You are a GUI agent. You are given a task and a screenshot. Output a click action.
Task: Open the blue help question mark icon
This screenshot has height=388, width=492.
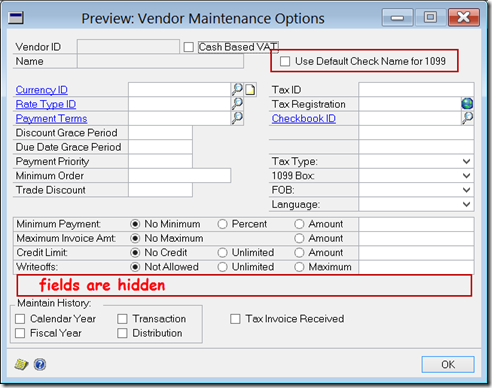coord(40,364)
